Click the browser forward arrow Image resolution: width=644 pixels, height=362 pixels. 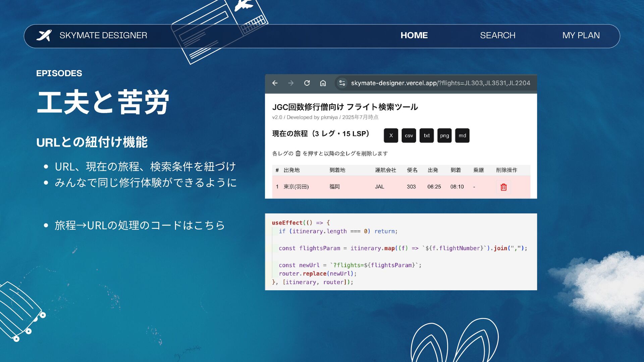pos(291,83)
